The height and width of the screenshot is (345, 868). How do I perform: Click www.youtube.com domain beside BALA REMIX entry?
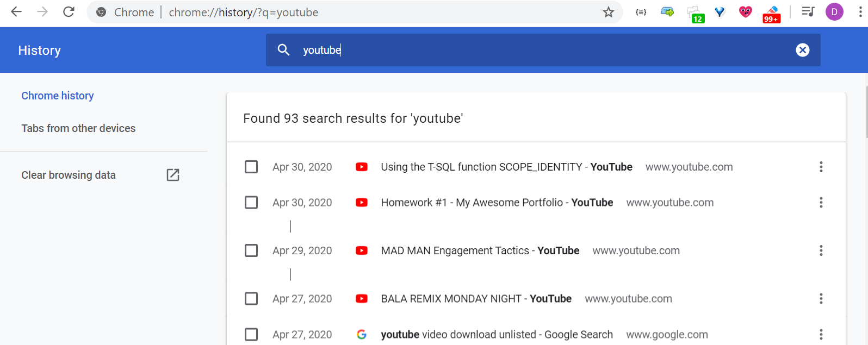point(629,299)
